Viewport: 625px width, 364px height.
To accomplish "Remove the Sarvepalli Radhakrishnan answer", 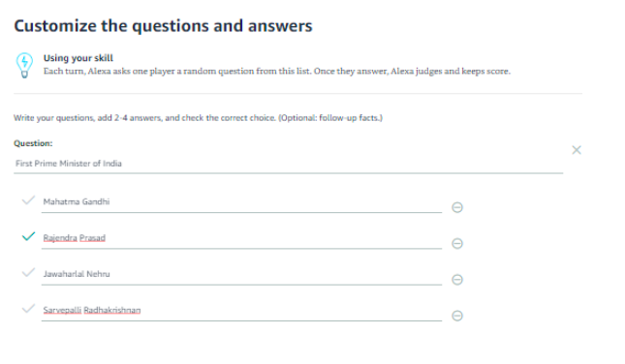I will [x=457, y=316].
